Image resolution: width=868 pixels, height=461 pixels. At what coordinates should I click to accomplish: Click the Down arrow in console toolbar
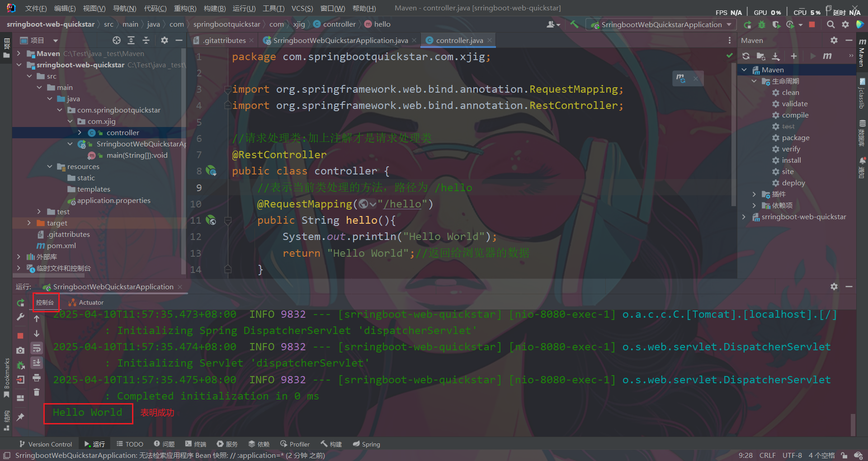[37, 334]
